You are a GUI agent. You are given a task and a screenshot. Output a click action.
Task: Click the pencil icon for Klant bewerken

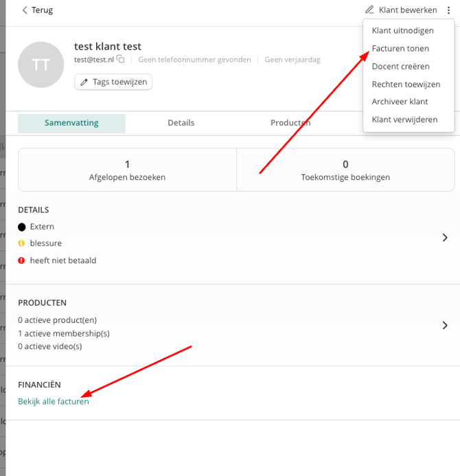(x=370, y=10)
